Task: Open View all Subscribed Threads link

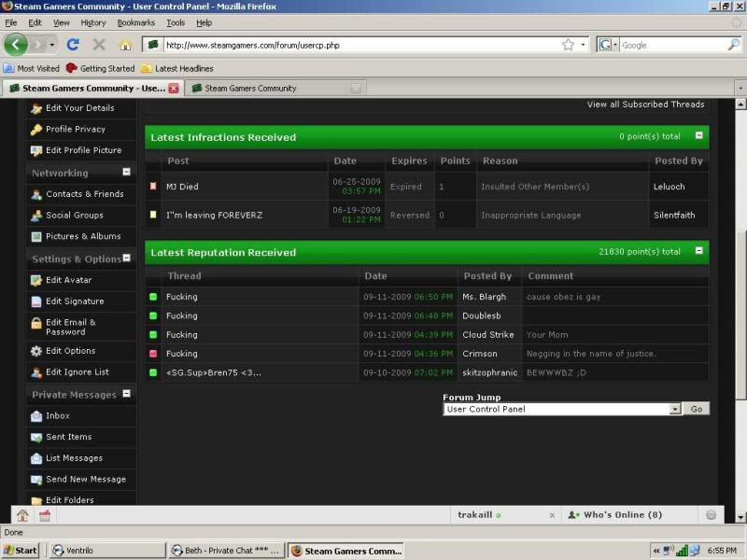Action: coord(645,105)
